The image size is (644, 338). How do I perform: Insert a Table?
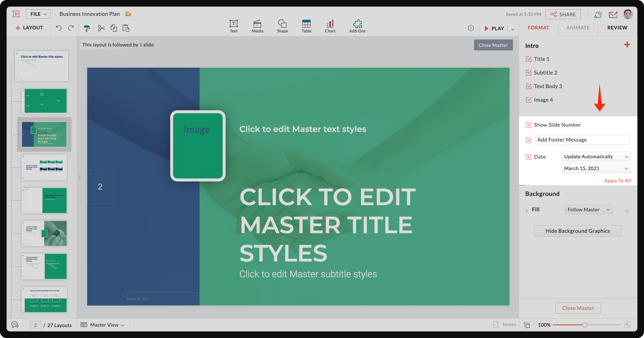[x=306, y=26]
